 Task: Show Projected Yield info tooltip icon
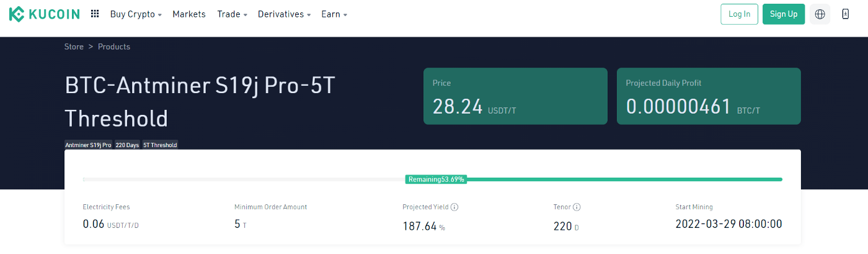[x=454, y=207]
